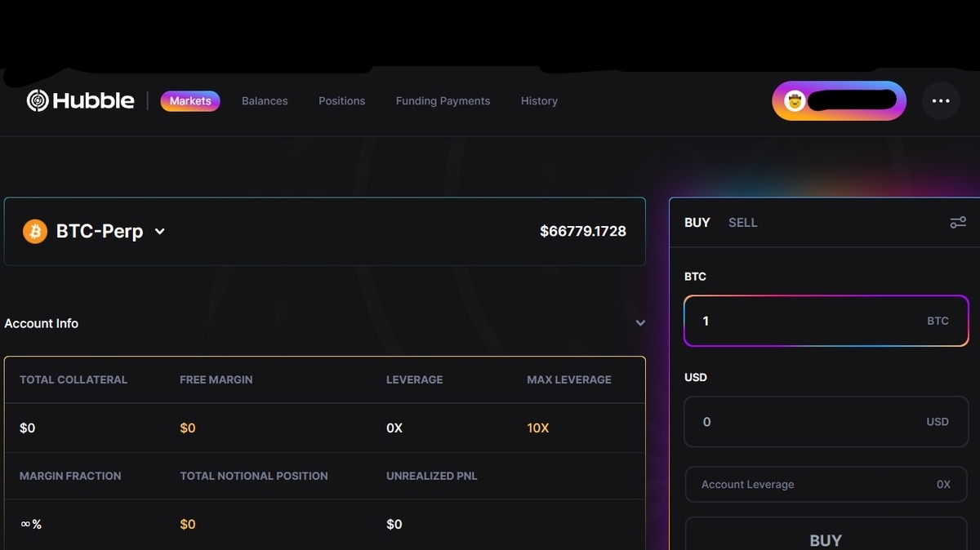Go to the Balances tab
Screen dimensions: 980x550
pyautogui.click(x=265, y=101)
